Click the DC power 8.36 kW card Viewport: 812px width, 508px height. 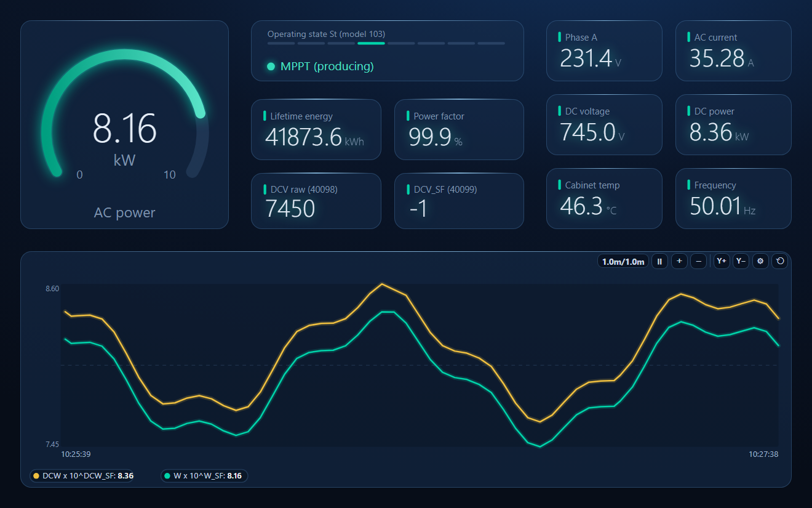(733, 124)
